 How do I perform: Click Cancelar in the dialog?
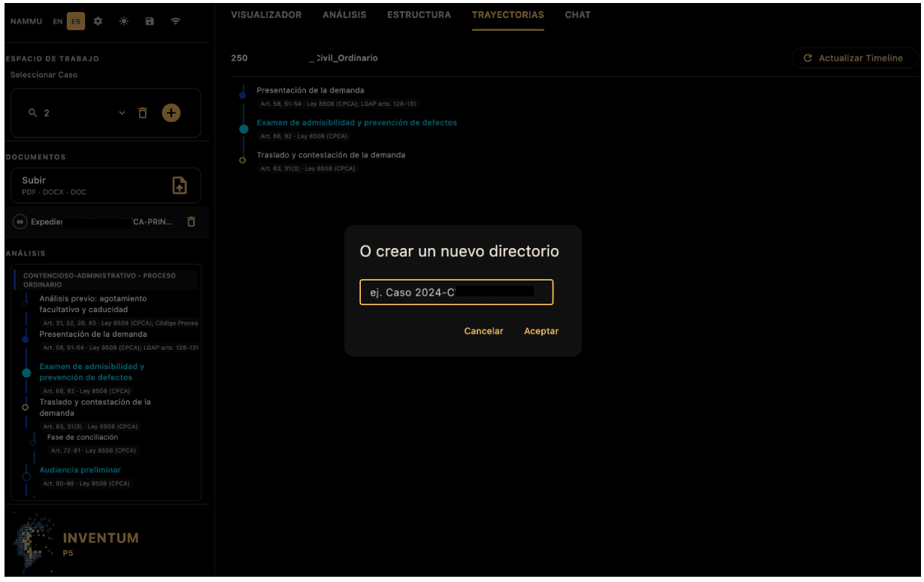tap(483, 331)
